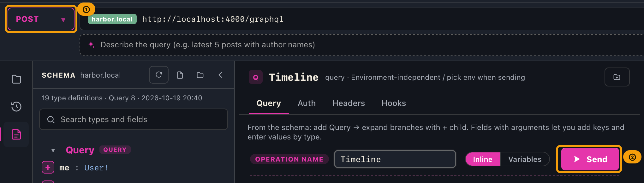Select the Inline mode toggle

click(x=483, y=159)
